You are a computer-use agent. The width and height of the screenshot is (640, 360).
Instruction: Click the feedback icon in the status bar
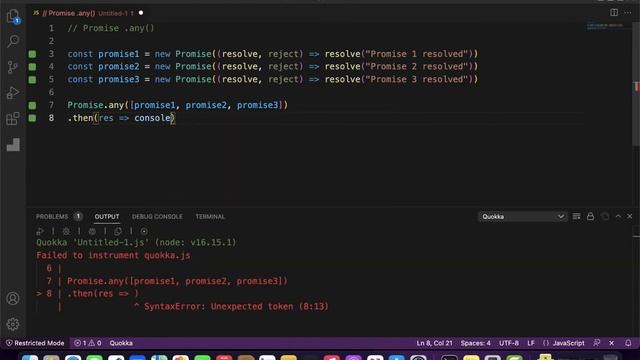(x=597, y=343)
